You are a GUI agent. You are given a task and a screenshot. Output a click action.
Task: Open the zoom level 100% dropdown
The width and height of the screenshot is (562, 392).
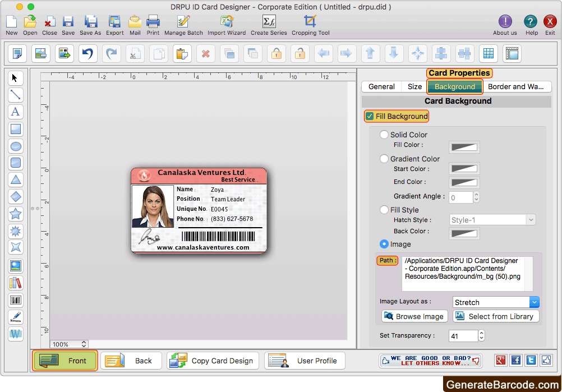click(69, 344)
